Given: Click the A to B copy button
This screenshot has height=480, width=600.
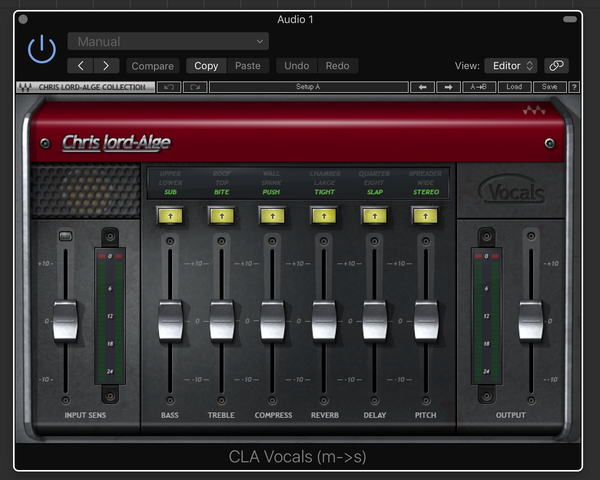Looking at the screenshot, I should tap(481, 87).
